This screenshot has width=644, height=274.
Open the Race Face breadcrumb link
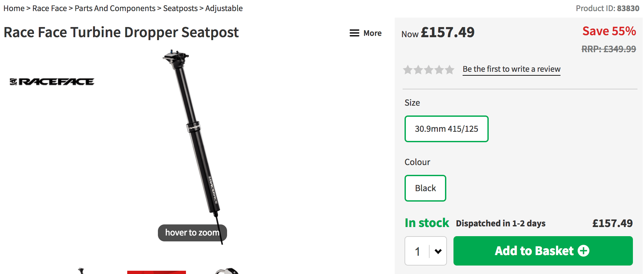click(x=50, y=8)
